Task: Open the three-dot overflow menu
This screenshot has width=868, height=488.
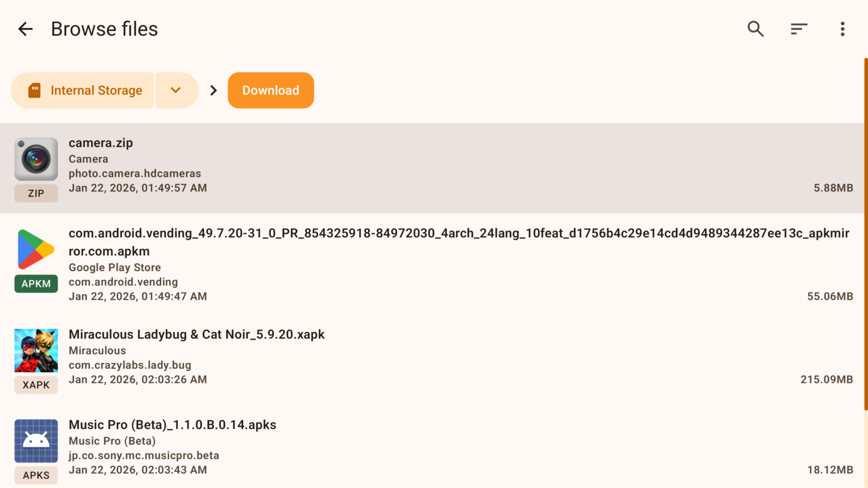Action: (x=843, y=29)
